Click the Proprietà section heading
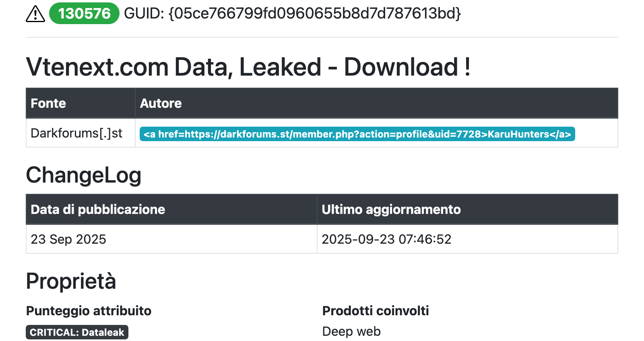 point(71,281)
